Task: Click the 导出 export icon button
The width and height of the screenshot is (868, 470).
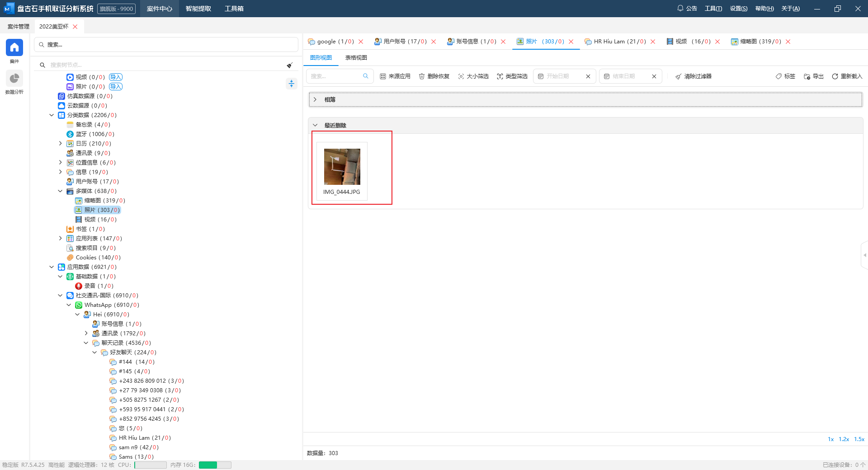Action: (x=813, y=76)
